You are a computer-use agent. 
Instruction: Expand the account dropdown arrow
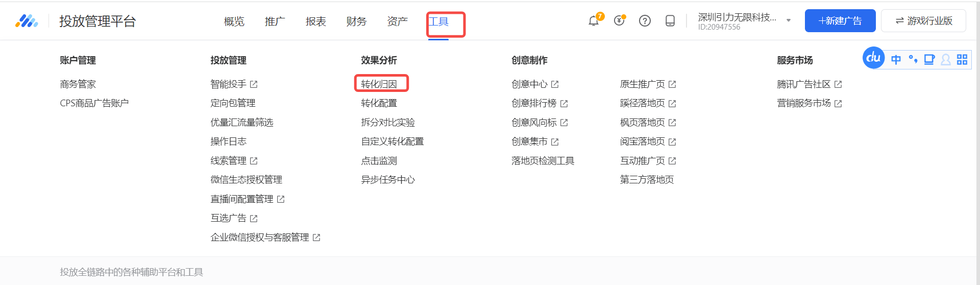pyautogui.click(x=789, y=21)
